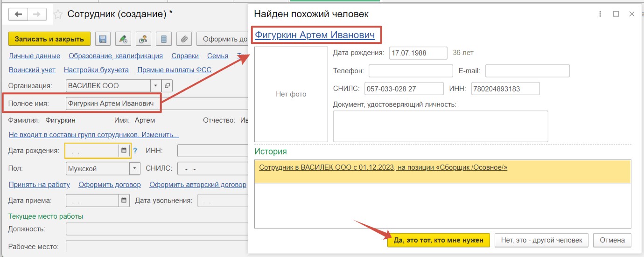
Task: Click the paperclip attachments icon
Action: 184,39
